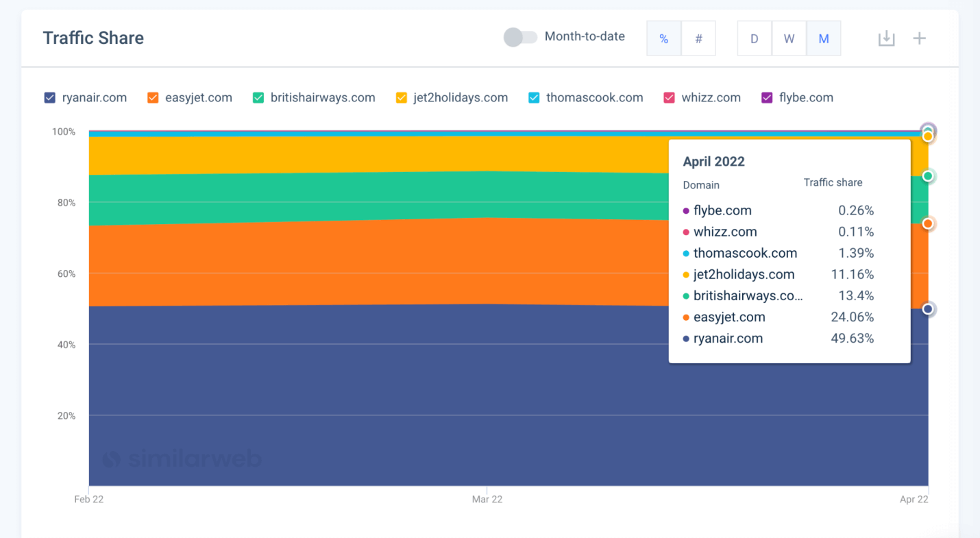Image resolution: width=980 pixels, height=538 pixels.
Task: Click the 0.26% flybe.com tooltip value
Action: point(856,211)
